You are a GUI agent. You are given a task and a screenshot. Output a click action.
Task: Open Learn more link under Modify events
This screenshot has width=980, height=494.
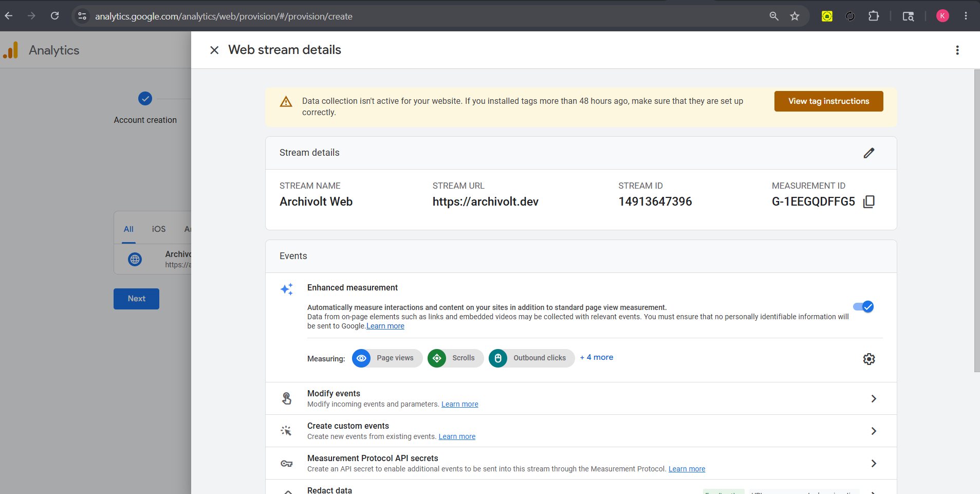[x=460, y=404]
